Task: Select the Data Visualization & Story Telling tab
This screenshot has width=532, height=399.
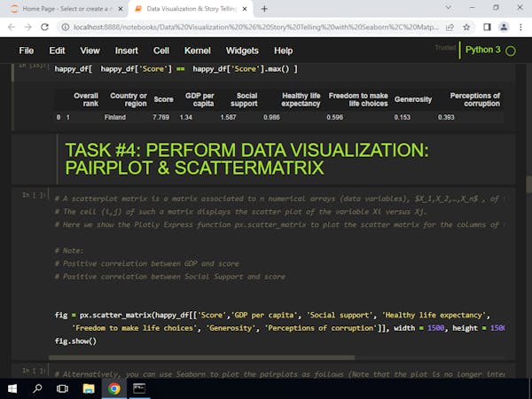Action: 190,9
